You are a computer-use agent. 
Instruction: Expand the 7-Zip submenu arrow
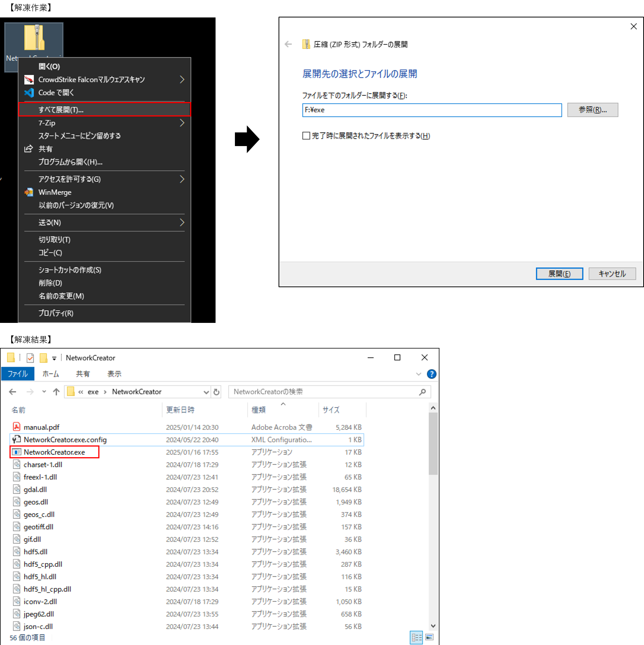point(182,123)
